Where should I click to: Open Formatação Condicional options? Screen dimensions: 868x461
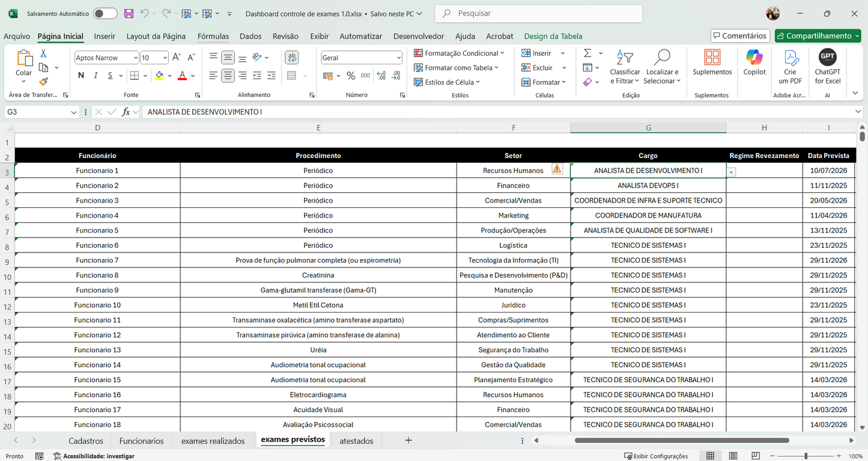tap(459, 53)
